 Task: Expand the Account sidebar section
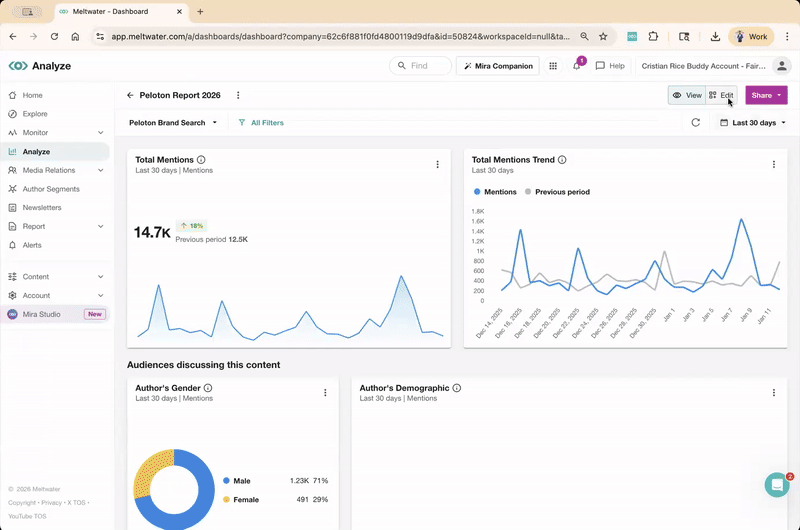[x=101, y=296]
